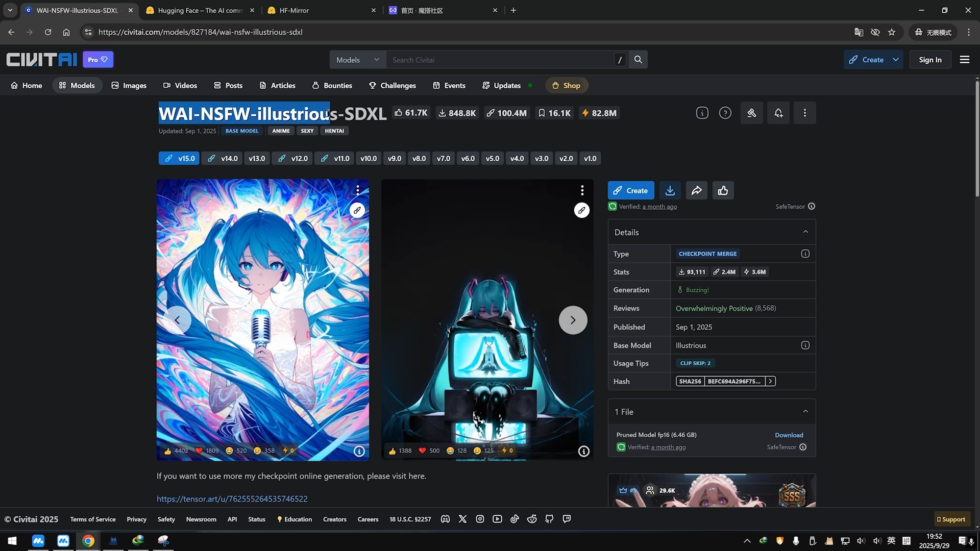This screenshot has width=980, height=551.
Task: Click the notification bell icon
Action: point(778,113)
